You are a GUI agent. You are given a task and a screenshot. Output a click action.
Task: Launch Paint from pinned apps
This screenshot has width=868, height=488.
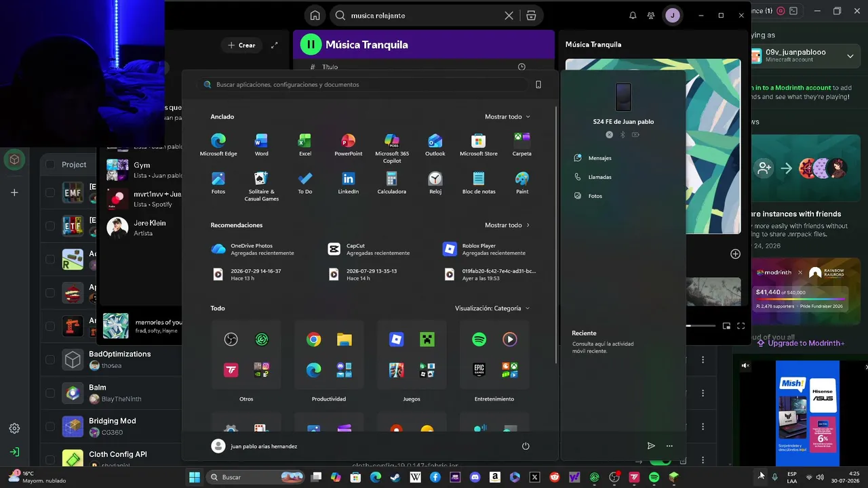(522, 183)
